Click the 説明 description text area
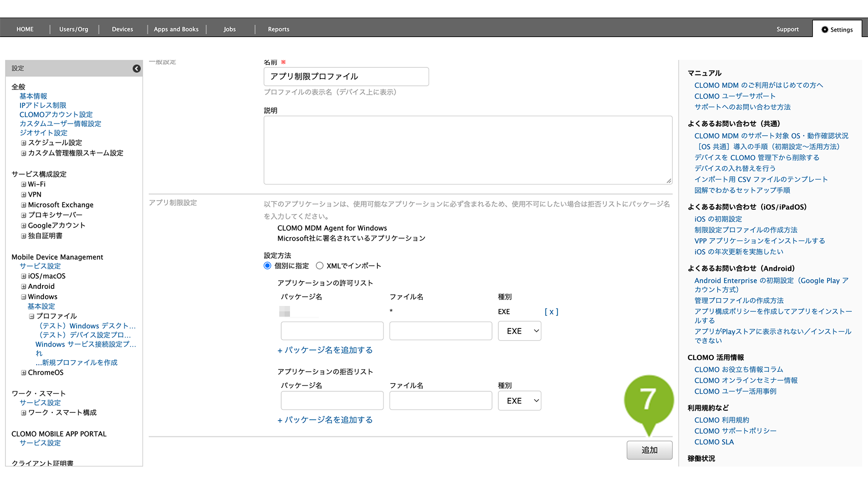This screenshot has height=488, width=868. coord(468,150)
